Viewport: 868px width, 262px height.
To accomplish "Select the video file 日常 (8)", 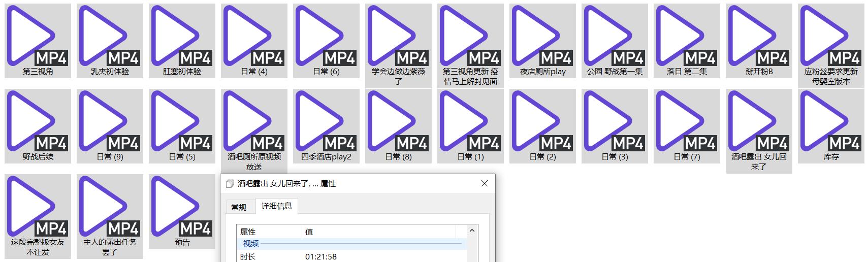I will pyautogui.click(x=399, y=126).
